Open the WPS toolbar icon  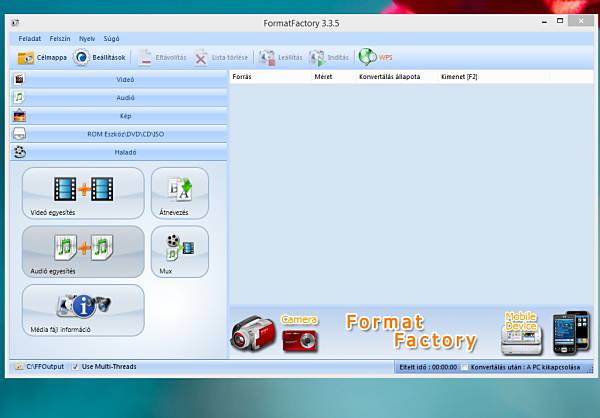pos(375,57)
